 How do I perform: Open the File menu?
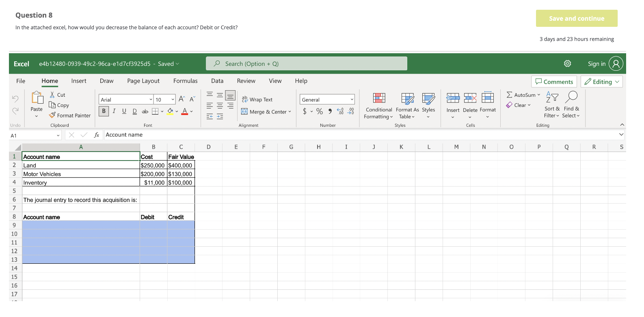click(21, 81)
